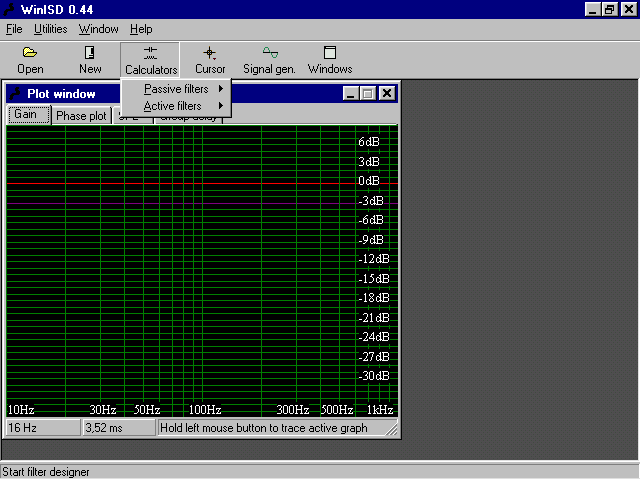The width and height of the screenshot is (640, 480).
Task: Click the Open folder icon in toolbar
Action: tap(30, 53)
